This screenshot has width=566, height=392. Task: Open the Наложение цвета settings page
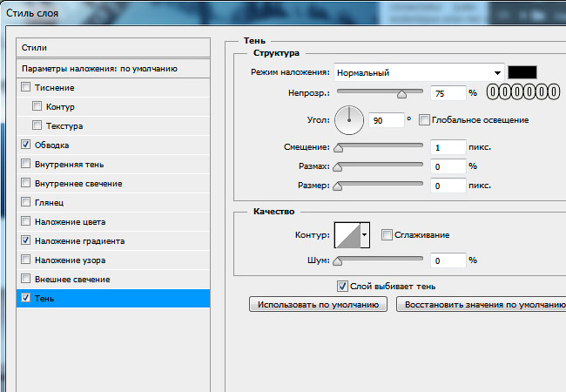click(70, 222)
